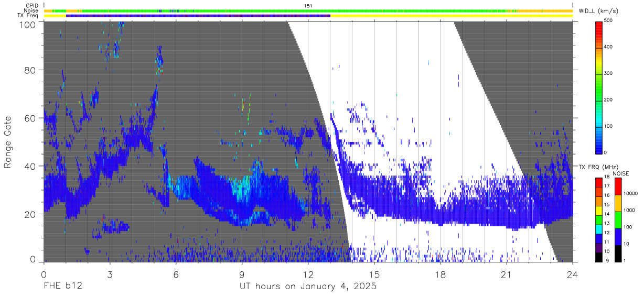Select the red swatch in NOISE legend
The image size is (644, 297).
pyautogui.click(x=618, y=186)
